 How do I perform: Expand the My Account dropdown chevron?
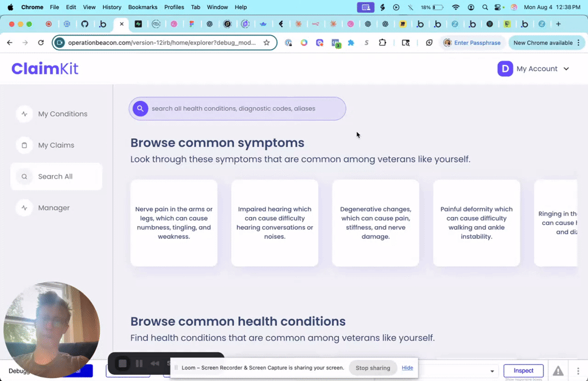(x=566, y=69)
